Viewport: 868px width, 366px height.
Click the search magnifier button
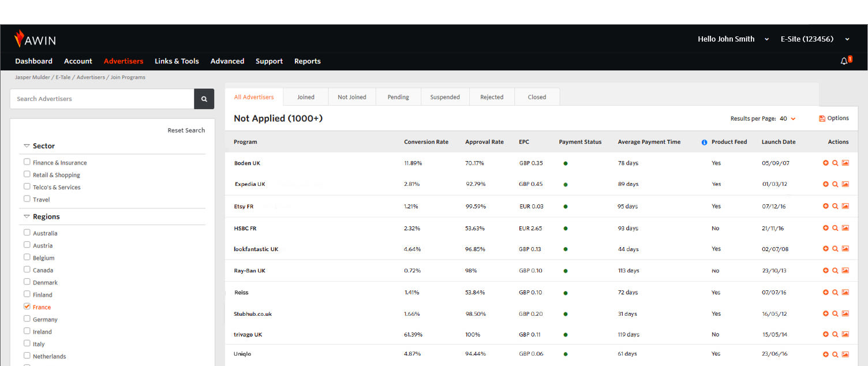(x=204, y=99)
